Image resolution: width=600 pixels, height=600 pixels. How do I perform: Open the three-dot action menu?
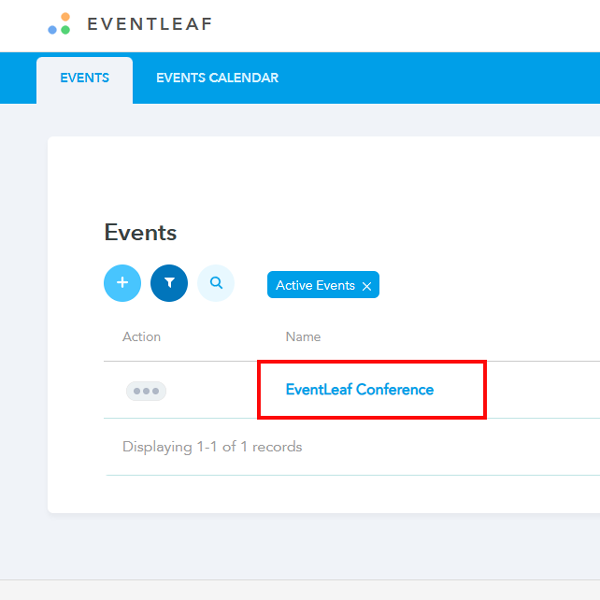click(x=146, y=391)
